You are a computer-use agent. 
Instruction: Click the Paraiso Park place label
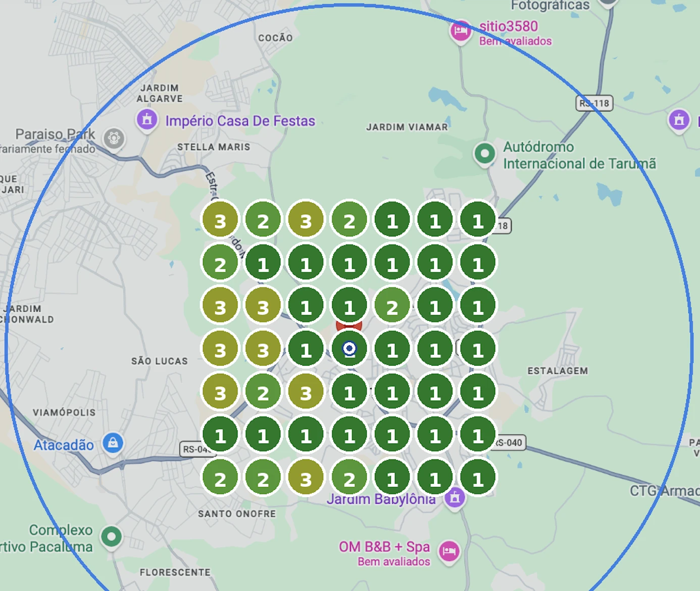coord(55,134)
